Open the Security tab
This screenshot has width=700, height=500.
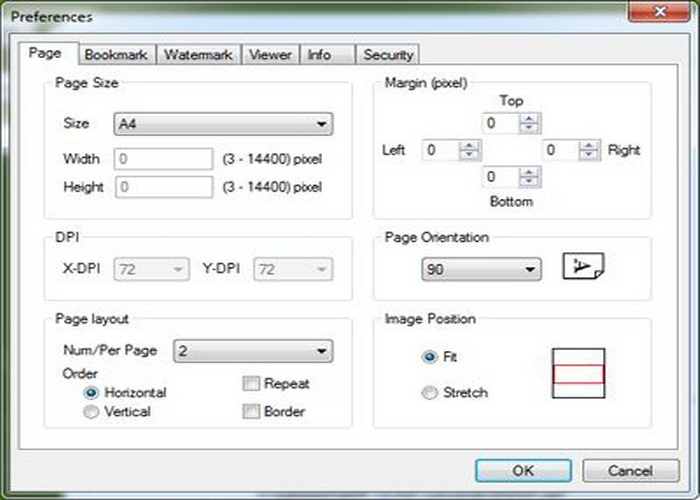click(388, 55)
